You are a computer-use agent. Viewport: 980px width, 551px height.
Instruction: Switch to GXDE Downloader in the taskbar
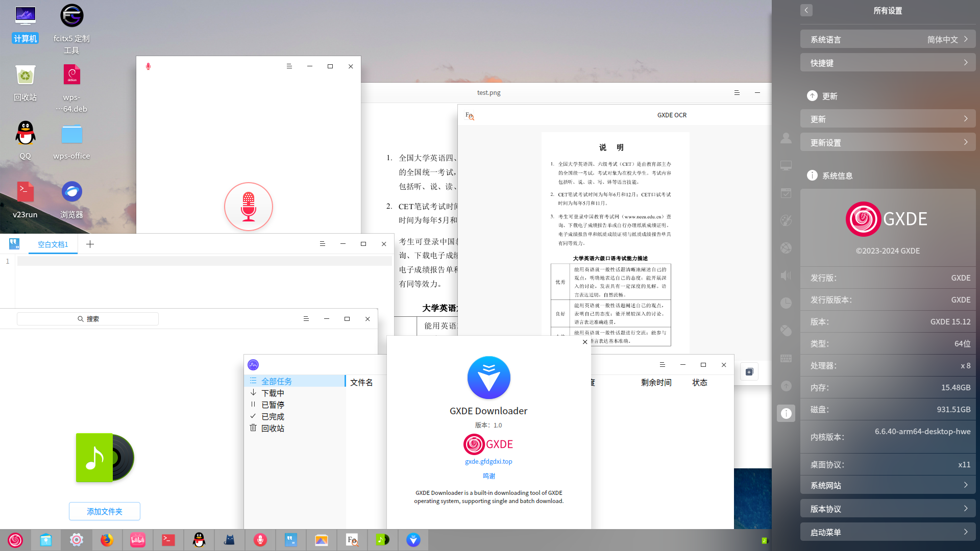tap(413, 540)
